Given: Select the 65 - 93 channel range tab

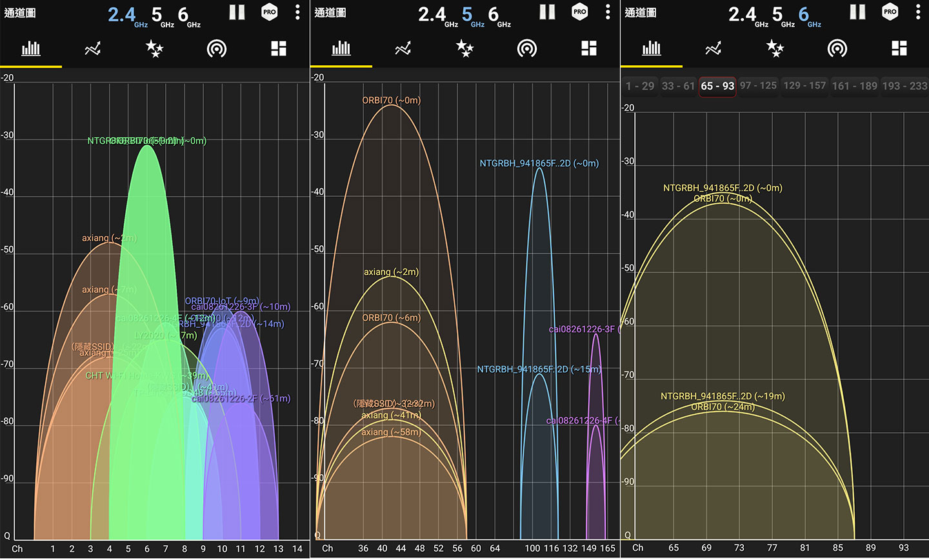Looking at the screenshot, I should point(717,86).
